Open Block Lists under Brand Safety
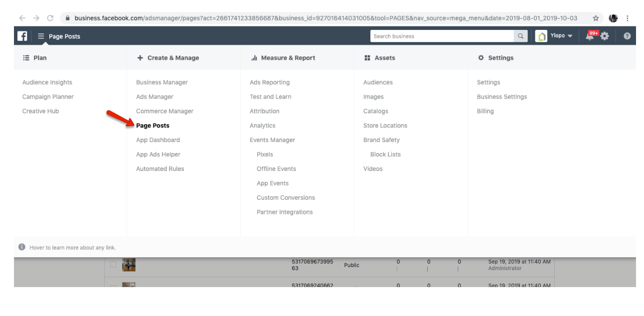644x316 pixels. [x=385, y=155]
